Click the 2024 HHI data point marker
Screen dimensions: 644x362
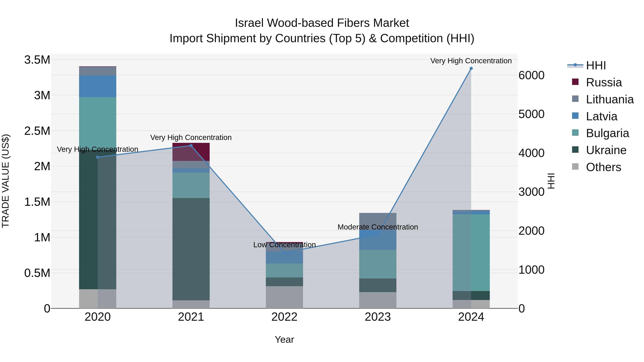point(471,68)
